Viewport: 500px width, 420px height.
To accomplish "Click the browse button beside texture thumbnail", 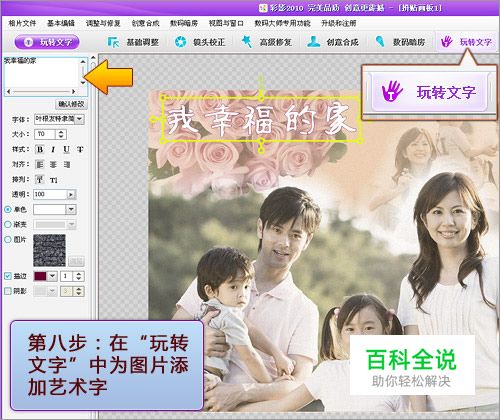I will (x=76, y=261).
